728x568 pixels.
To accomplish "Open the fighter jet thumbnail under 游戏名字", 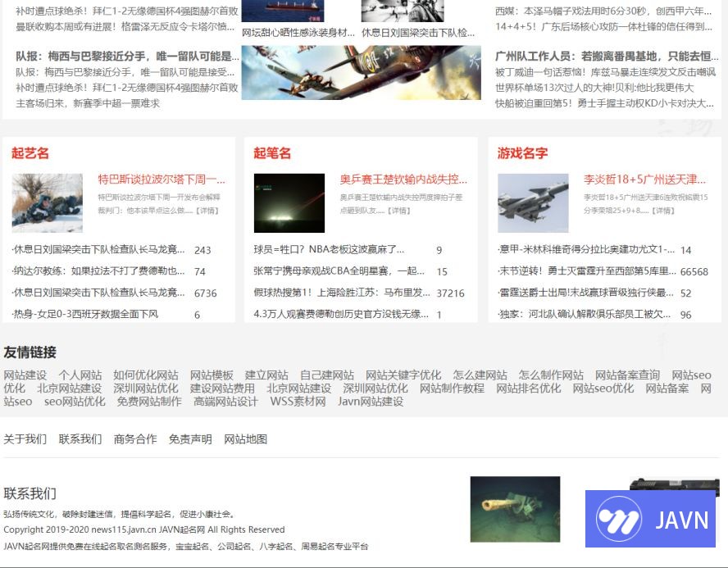I will [x=533, y=202].
